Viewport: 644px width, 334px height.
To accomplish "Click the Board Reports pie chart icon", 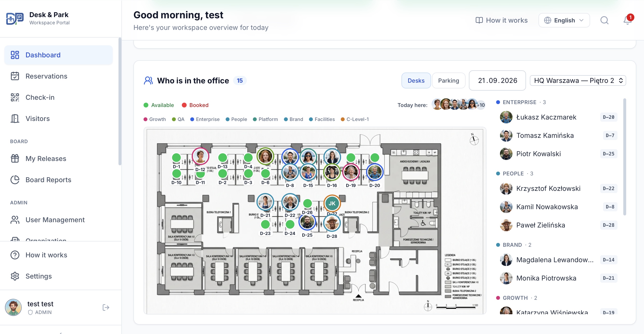I will (x=15, y=180).
